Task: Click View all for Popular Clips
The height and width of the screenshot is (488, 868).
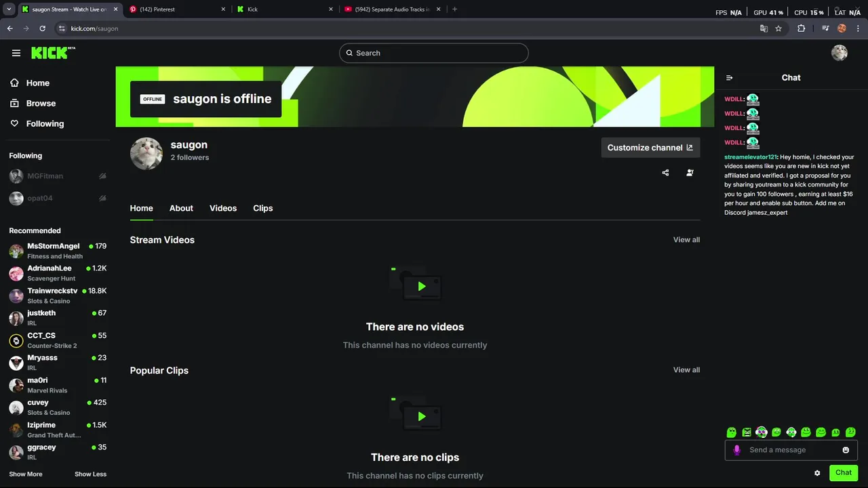Action: coord(686,370)
